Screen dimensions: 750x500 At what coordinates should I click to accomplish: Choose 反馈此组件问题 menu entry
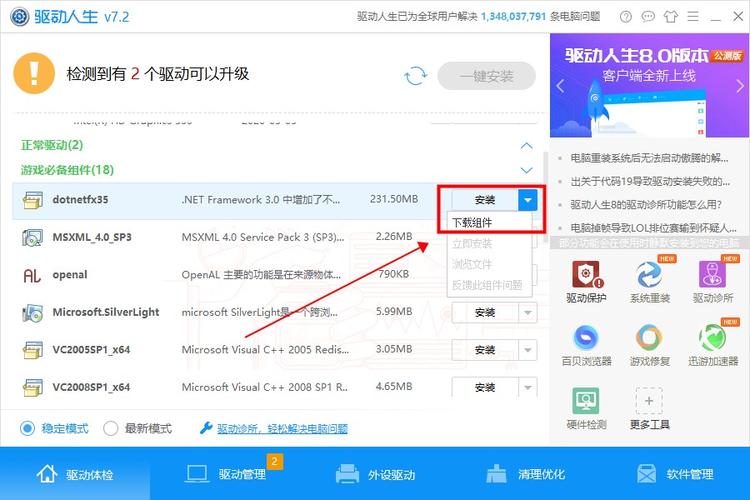tap(489, 285)
